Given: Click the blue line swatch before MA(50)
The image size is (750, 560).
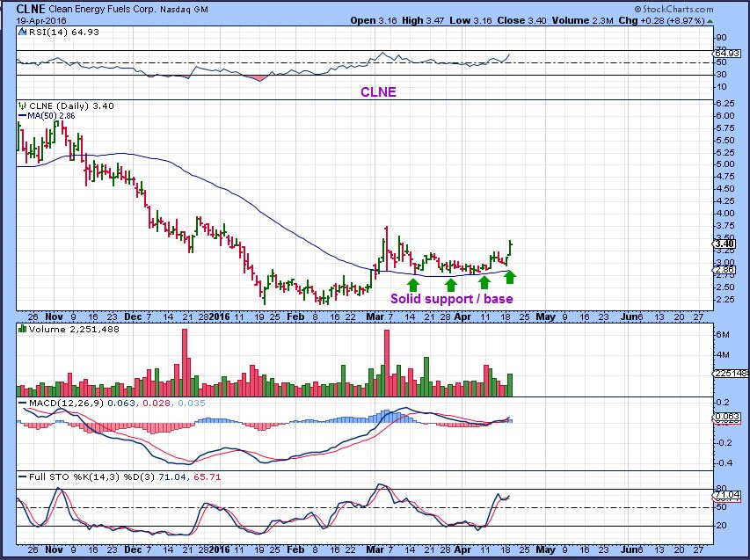Looking at the screenshot, I should pyautogui.click(x=22, y=116).
